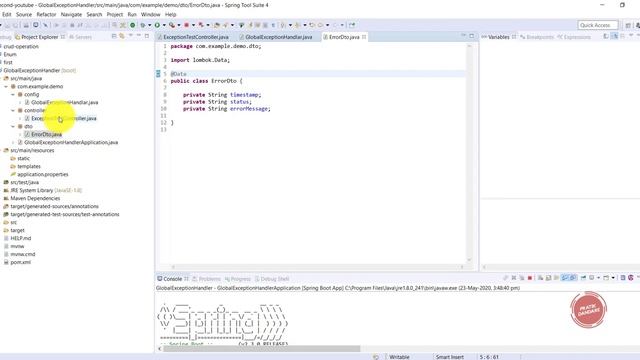Viewport: 640px width, 360px height.
Task: Toggle Link with Editor in Project Explorer
Action: [122, 36]
